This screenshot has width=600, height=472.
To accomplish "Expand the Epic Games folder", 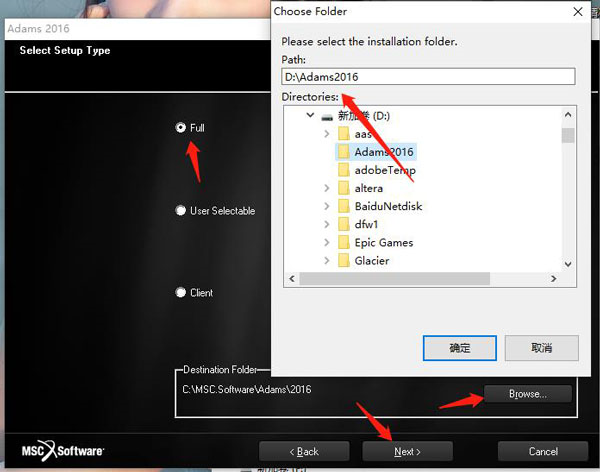I will pos(327,242).
